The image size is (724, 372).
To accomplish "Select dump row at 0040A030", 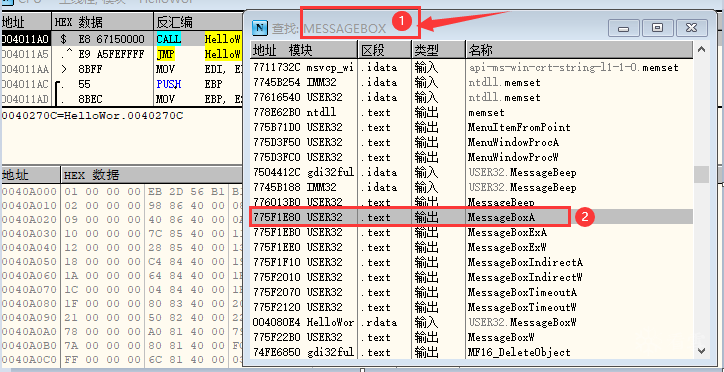I will pyautogui.click(x=121, y=234).
